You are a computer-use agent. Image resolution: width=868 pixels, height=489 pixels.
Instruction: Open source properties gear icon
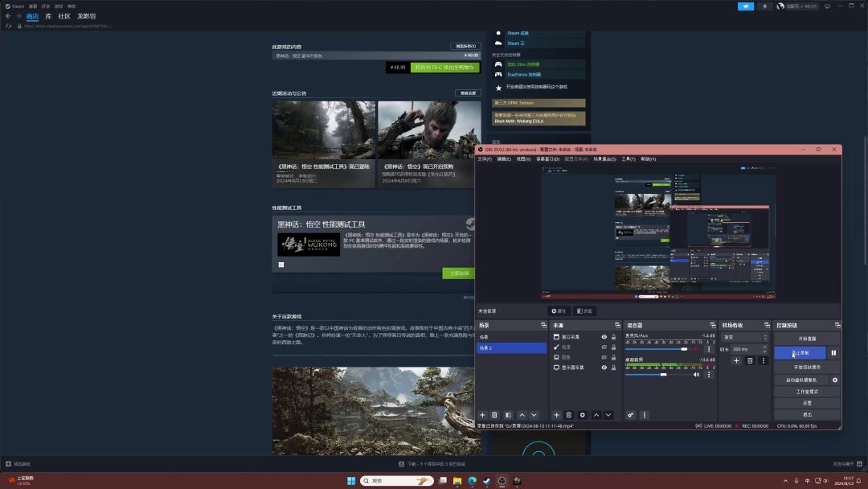583,415
